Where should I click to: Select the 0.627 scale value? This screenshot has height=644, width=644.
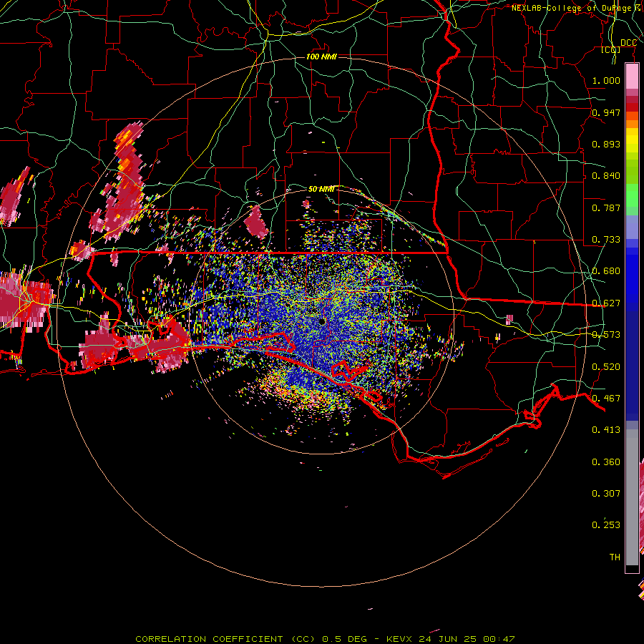[606, 303]
